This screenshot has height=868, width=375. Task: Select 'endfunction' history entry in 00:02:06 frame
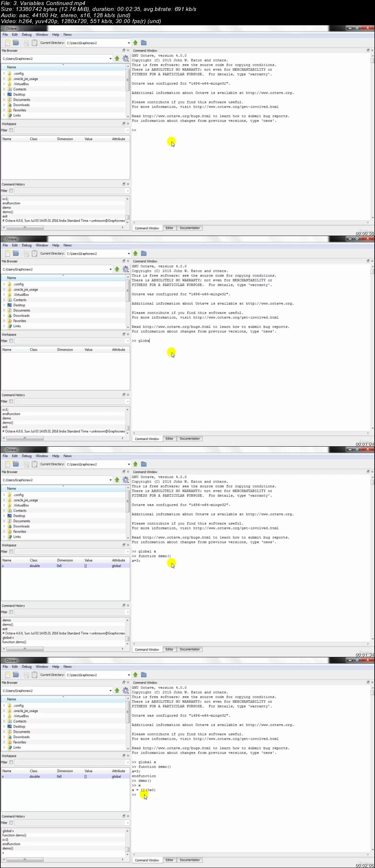coord(11,844)
